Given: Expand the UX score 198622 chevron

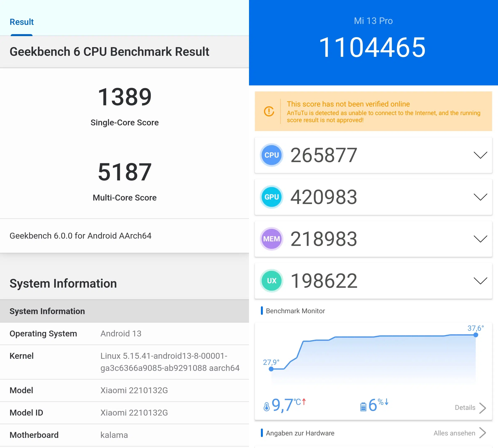Looking at the screenshot, I should point(480,281).
